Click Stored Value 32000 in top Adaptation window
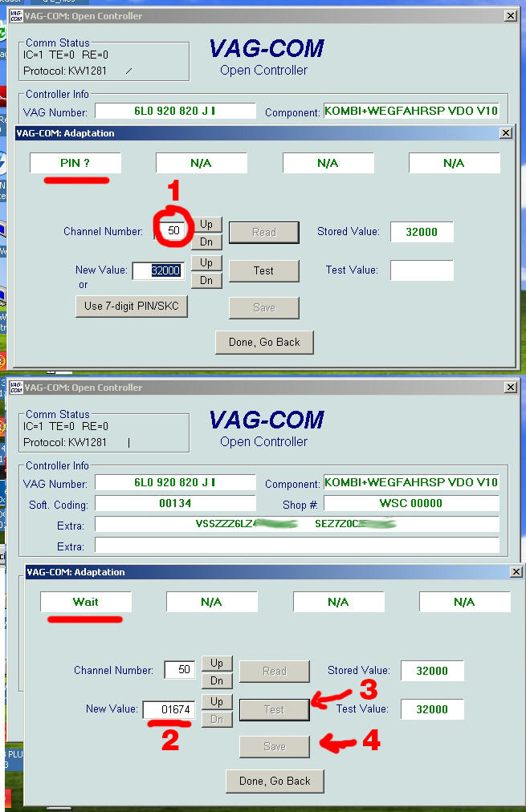 422,232
